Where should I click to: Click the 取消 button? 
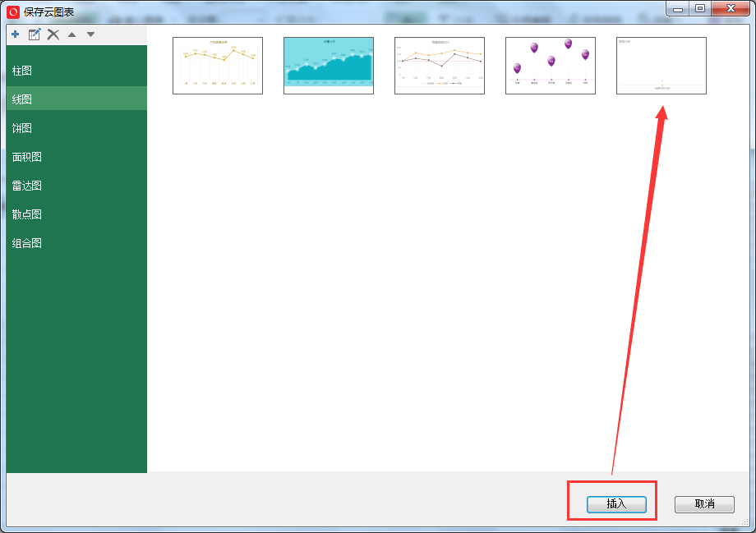coord(704,504)
